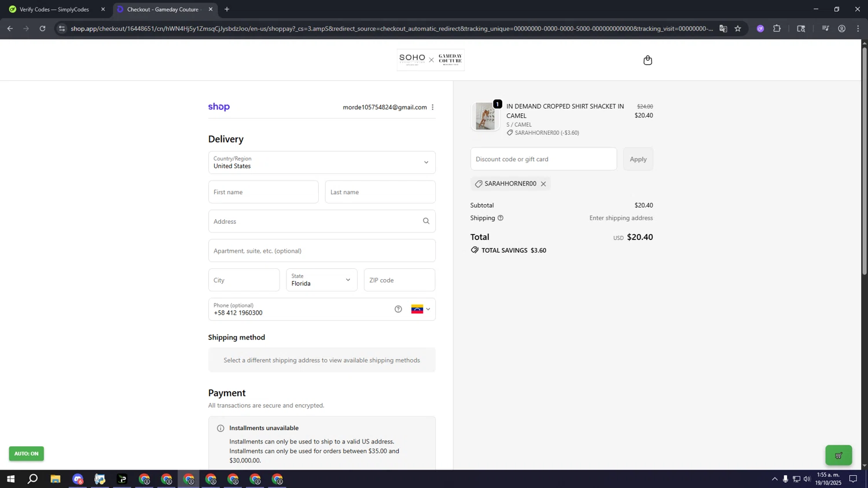868x488 pixels.
Task: Close the Checkout Gameday Couture tab
Action: pos(211,9)
